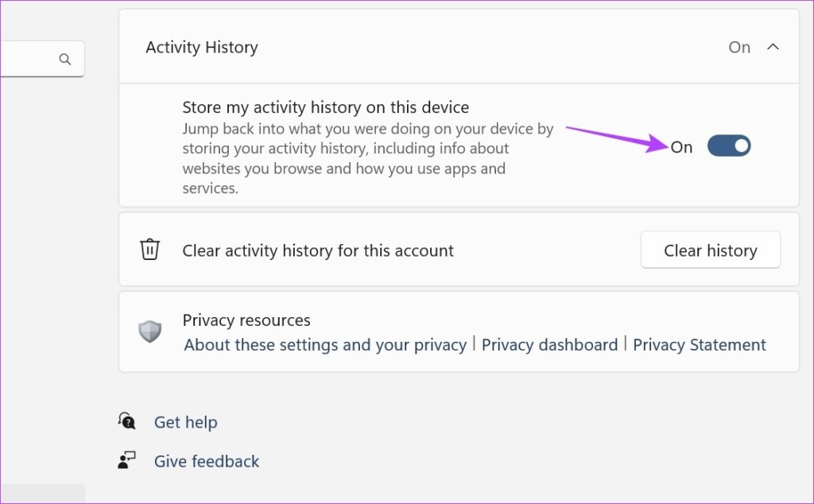
Task: Click the 'On' label next to the switch
Action: (681, 146)
